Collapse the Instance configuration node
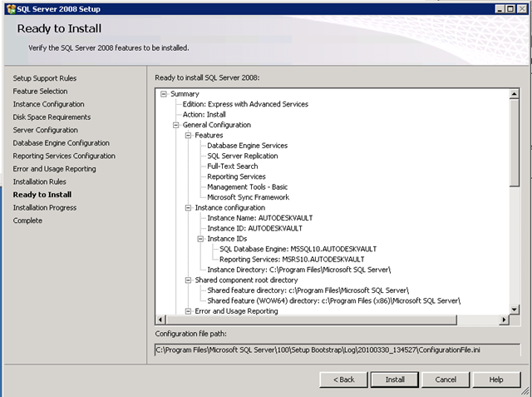The image size is (532, 397). click(189, 207)
